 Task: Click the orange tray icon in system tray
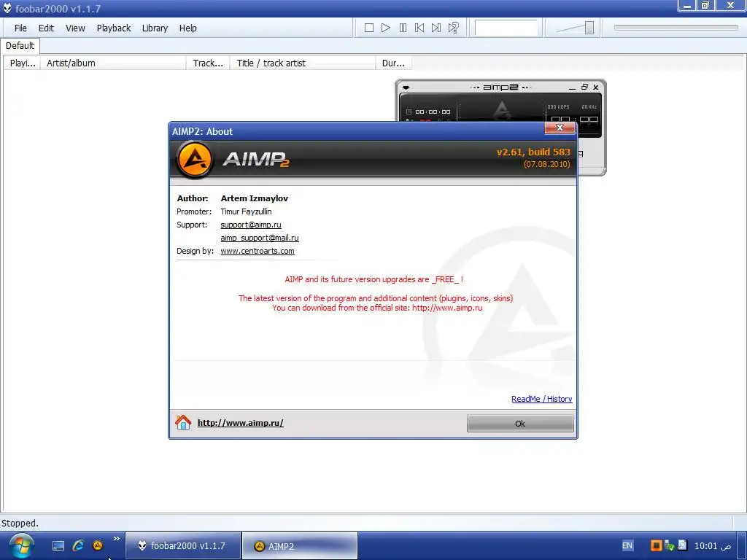(656, 545)
